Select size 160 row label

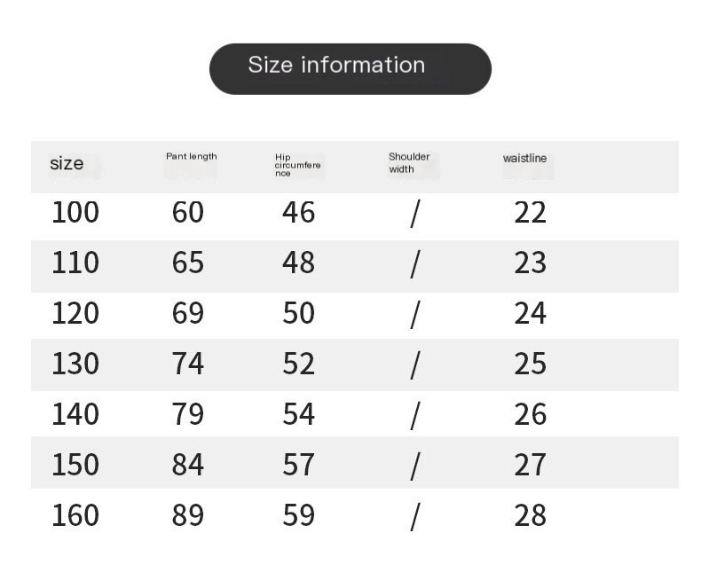[75, 514]
